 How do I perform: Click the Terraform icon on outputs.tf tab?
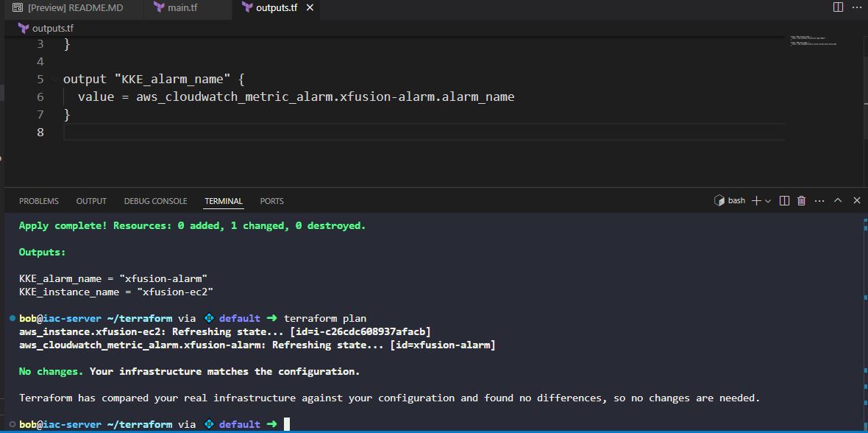247,8
